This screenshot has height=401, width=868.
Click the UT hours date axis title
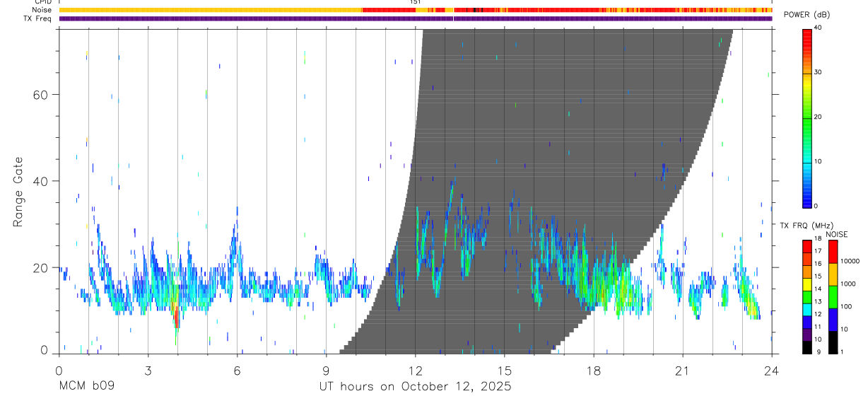click(416, 387)
